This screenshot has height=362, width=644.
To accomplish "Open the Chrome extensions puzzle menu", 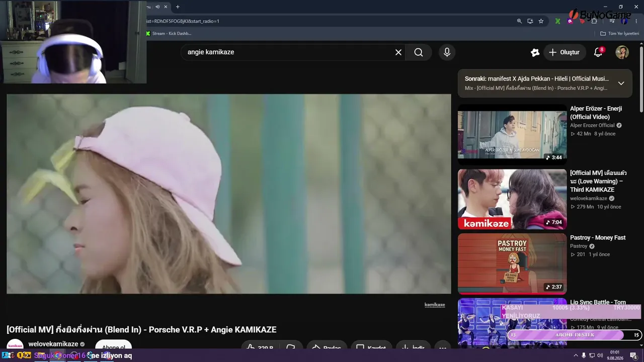I will point(594,21).
